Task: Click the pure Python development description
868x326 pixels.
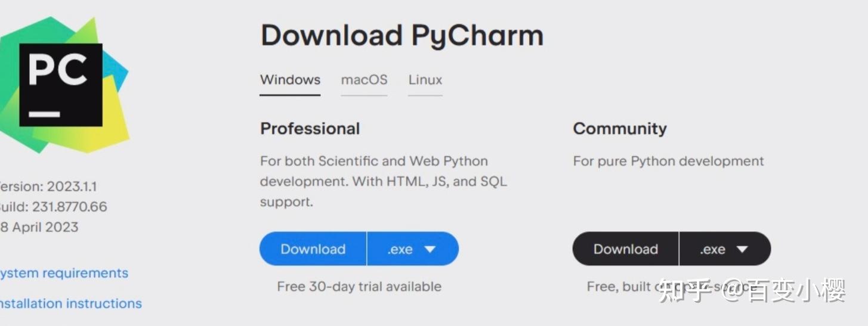Action: pyautogui.click(x=668, y=161)
